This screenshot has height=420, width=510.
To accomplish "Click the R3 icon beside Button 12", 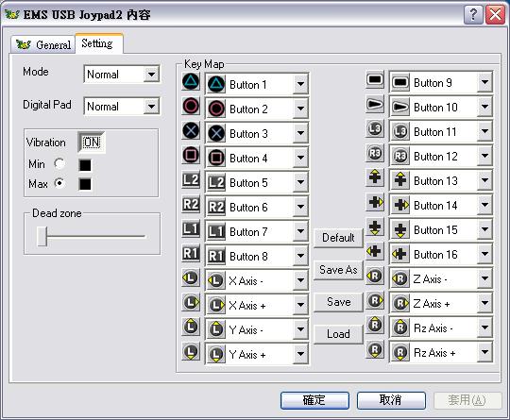I will (x=375, y=153).
